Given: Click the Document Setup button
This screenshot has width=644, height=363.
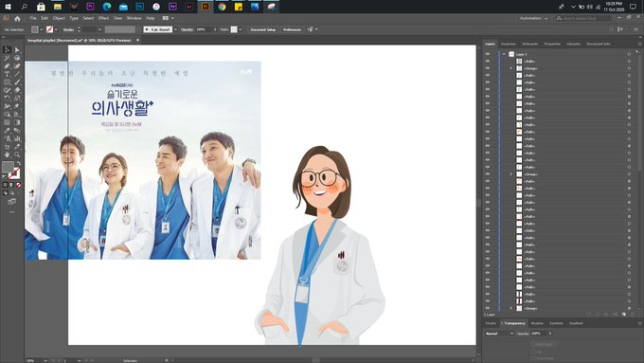Looking at the screenshot, I should point(263,29).
